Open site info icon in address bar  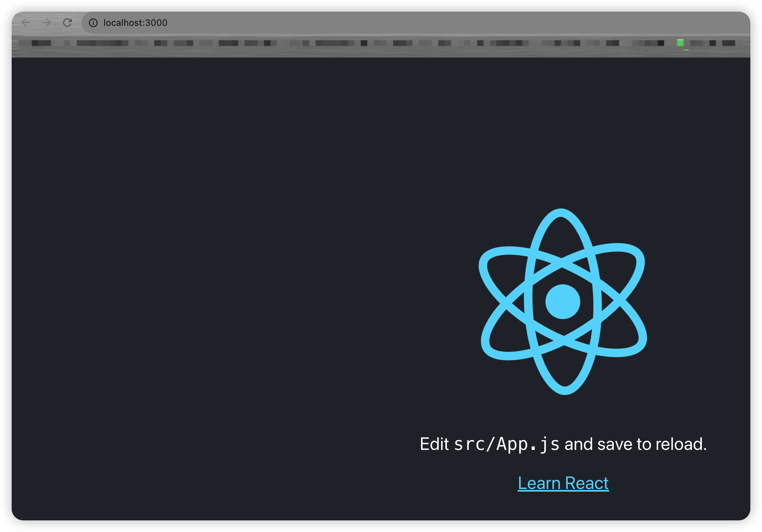pos(93,23)
